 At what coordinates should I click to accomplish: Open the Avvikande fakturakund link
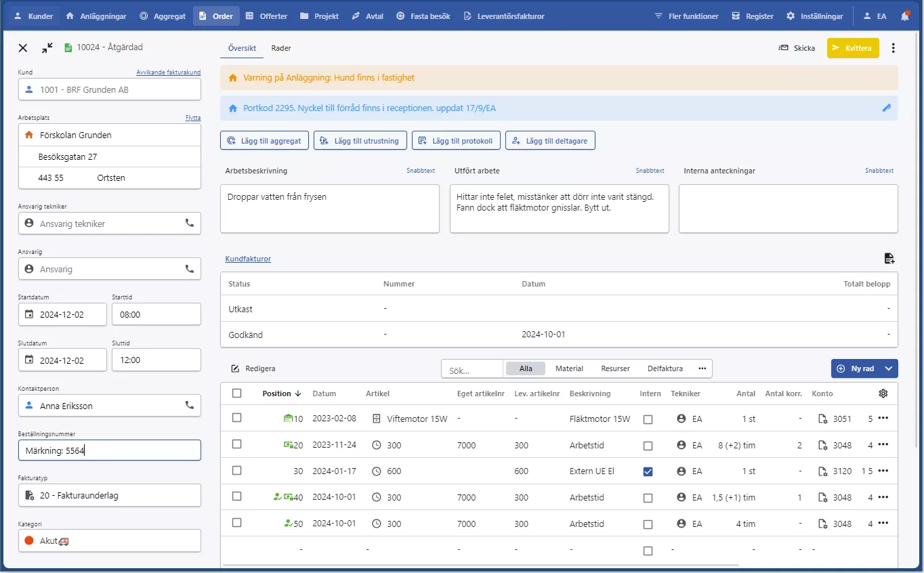pos(168,72)
